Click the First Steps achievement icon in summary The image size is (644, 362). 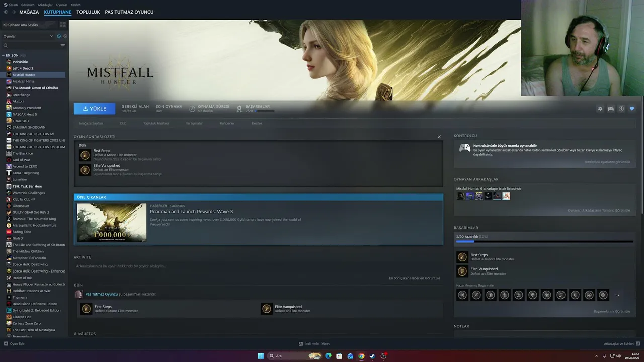pos(85,155)
